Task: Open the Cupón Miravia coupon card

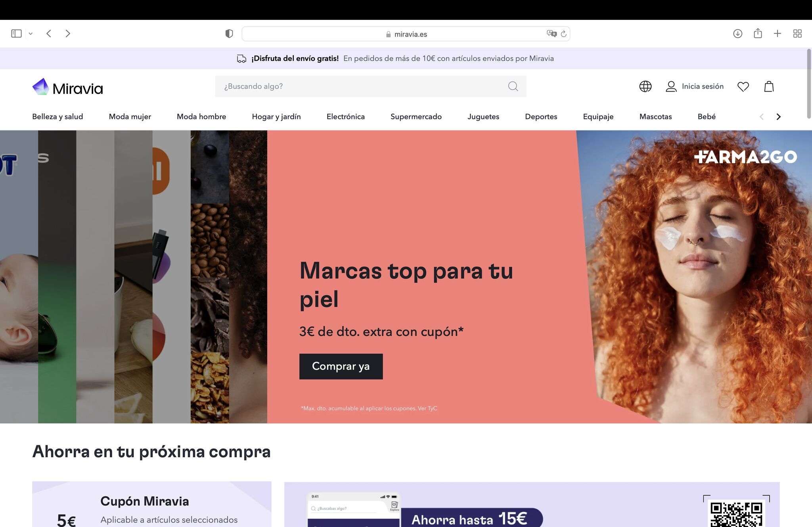Action: pos(152,504)
